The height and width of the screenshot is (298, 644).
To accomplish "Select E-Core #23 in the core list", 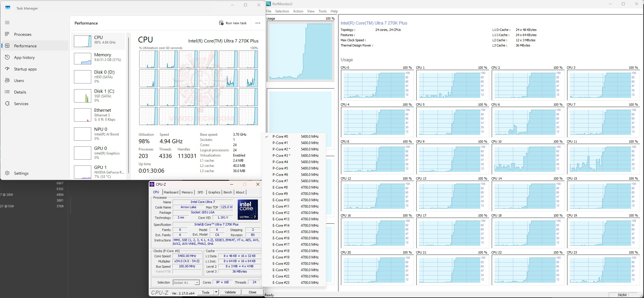I will [x=294, y=283].
